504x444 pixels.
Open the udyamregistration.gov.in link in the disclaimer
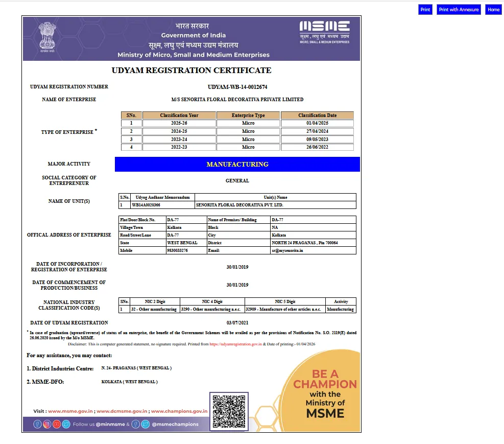(235, 344)
